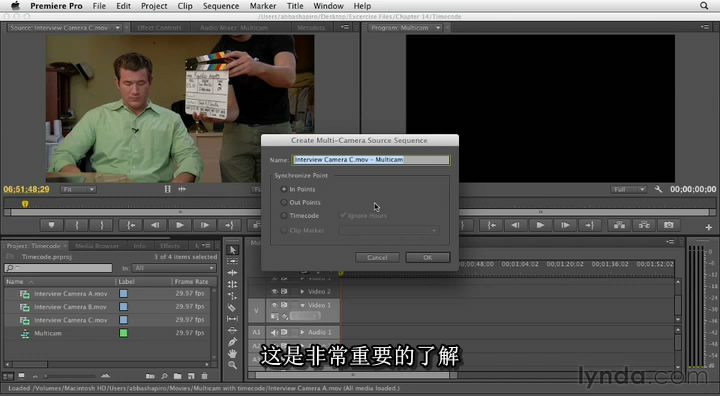This screenshot has height=396, width=720.
Task: Add marker in Source monitor
Action: 51,225
